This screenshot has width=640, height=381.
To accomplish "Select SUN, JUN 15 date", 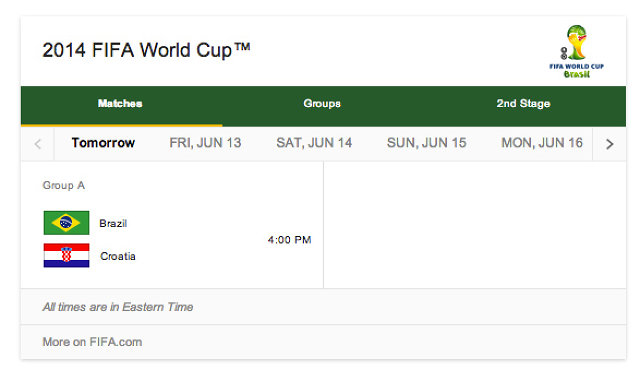I will click(x=427, y=143).
